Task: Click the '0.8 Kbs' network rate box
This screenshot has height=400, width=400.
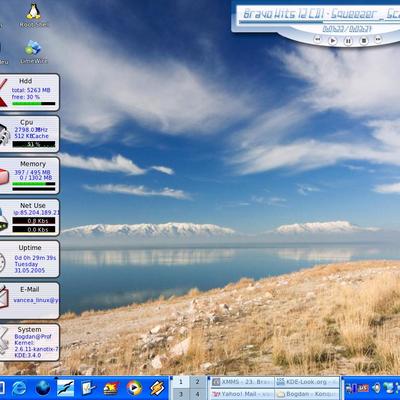Action: point(34,221)
